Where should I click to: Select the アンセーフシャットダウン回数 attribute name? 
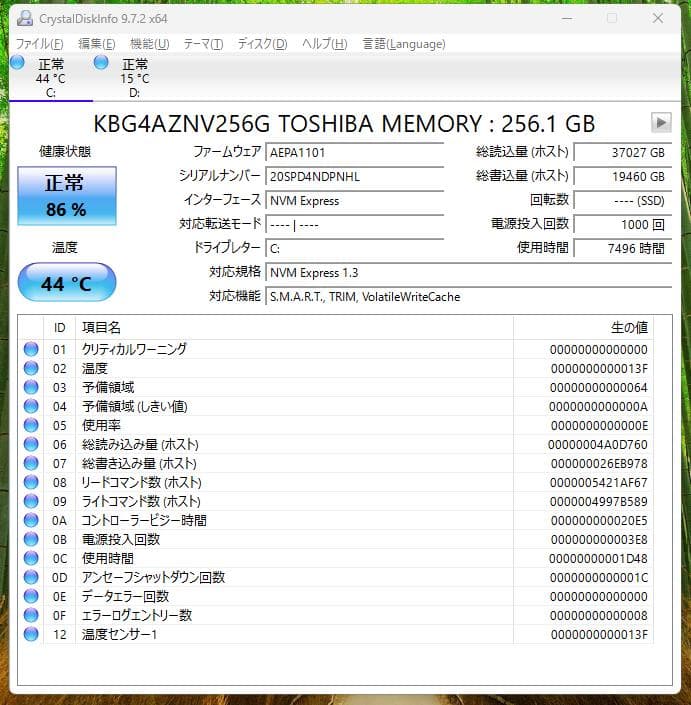click(x=153, y=577)
